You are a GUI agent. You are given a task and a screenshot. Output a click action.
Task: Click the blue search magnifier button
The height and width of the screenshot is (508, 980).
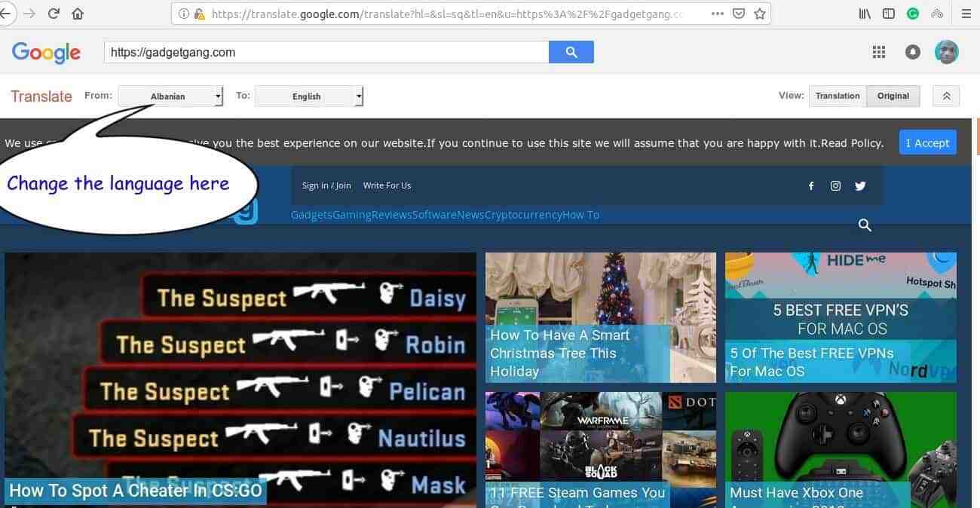(x=571, y=52)
